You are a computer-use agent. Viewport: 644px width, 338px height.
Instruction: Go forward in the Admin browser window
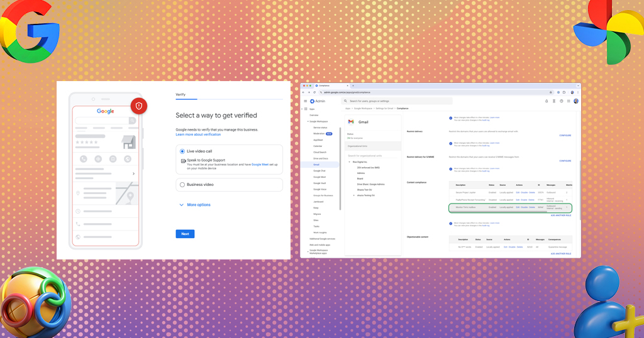pos(309,92)
